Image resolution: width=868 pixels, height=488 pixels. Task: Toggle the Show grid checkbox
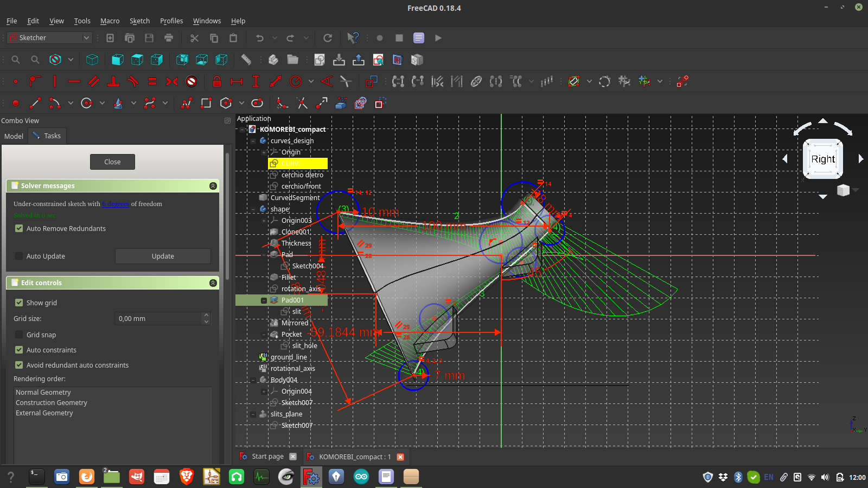tap(19, 303)
